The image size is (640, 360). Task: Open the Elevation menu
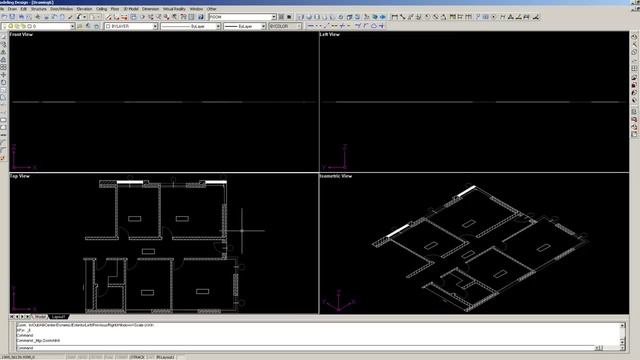tap(84, 9)
